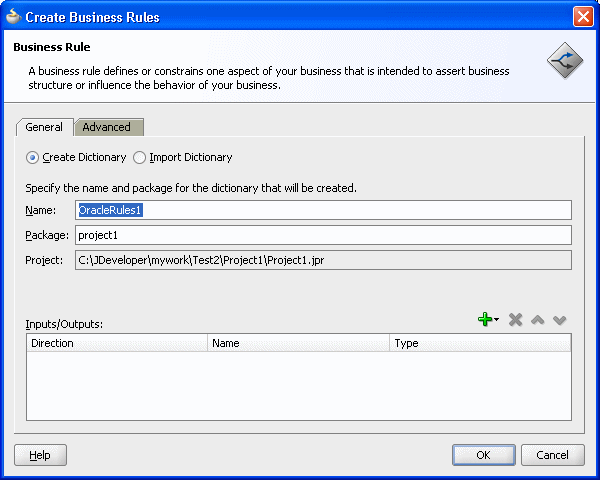Click the Type column header

pos(480,343)
